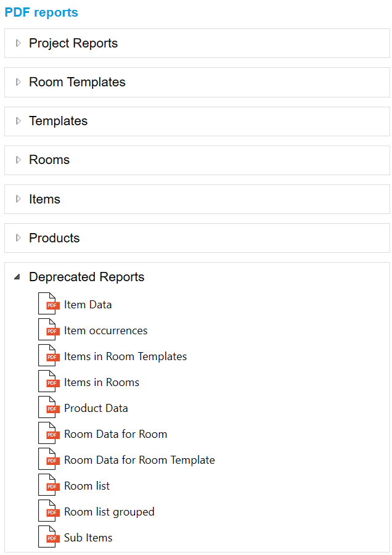Open the Item Data report
The height and width of the screenshot is (555, 392).
(88, 304)
